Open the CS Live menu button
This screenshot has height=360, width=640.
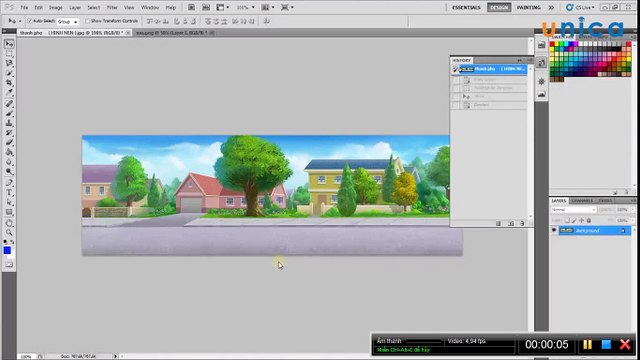(x=580, y=7)
